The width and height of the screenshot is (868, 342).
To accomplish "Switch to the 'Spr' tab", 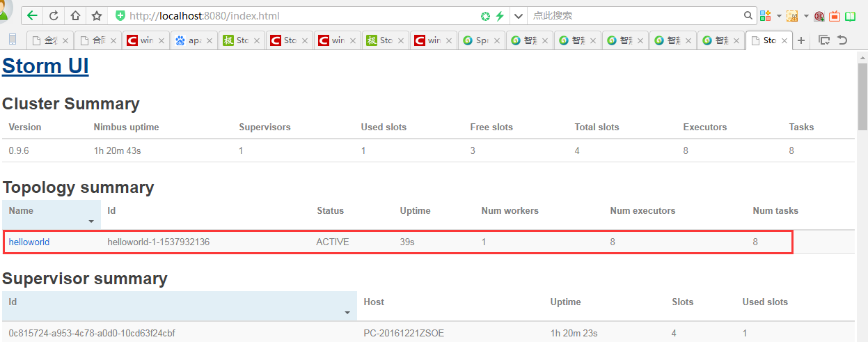I will [477, 40].
